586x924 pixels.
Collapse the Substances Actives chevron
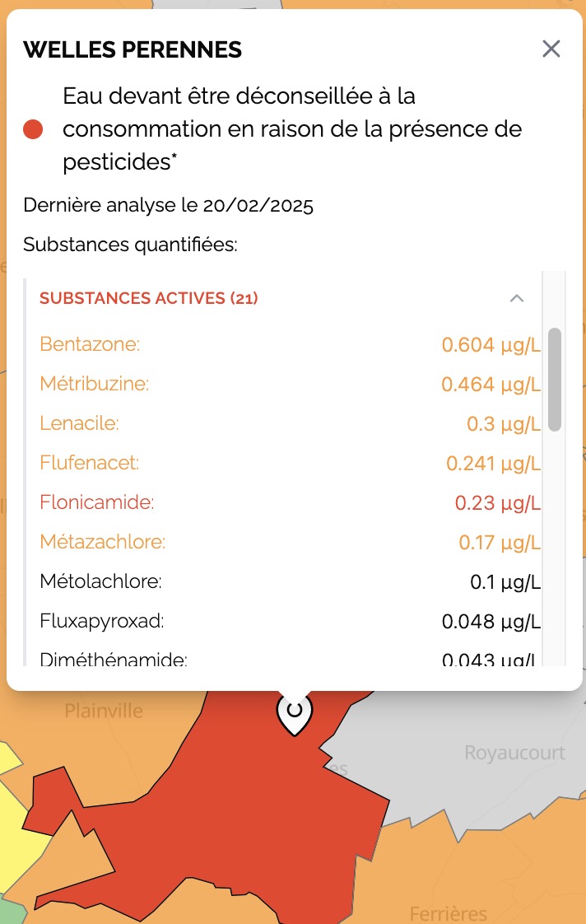[517, 298]
